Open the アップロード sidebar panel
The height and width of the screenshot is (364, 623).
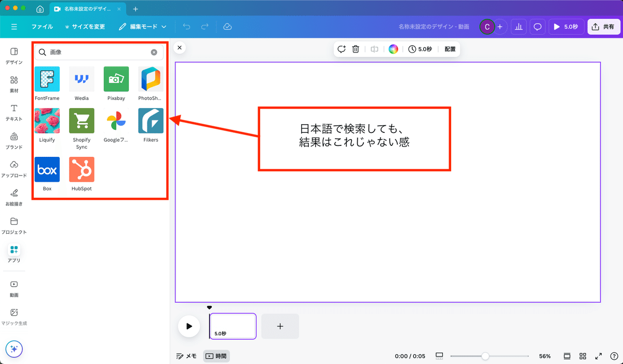pos(14,169)
